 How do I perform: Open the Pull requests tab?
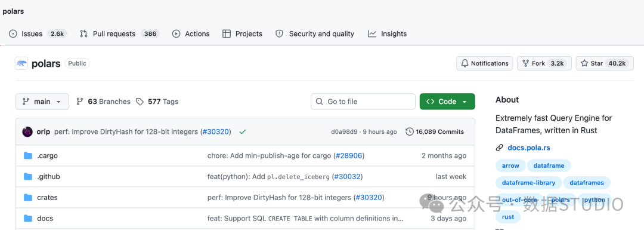tap(119, 33)
